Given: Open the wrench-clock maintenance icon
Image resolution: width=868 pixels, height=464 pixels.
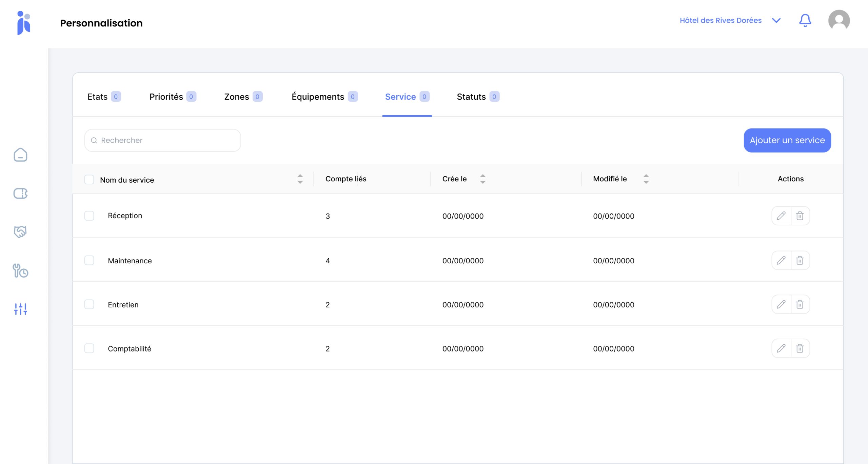Looking at the screenshot, I should tap(20, 270).
